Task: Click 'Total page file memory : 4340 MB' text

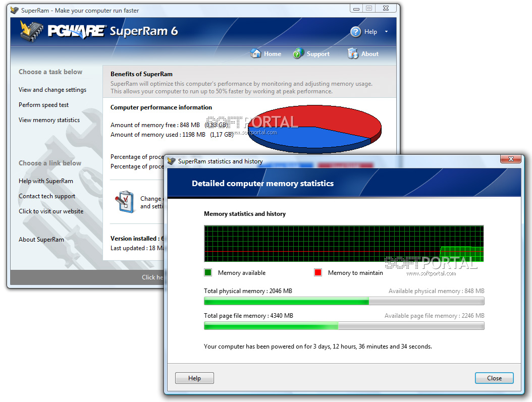Action: [248, 316]
